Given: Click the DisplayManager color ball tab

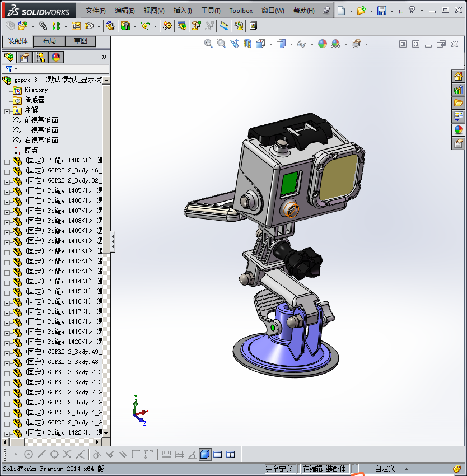Looking at the screenshot, I should (56, 57).
